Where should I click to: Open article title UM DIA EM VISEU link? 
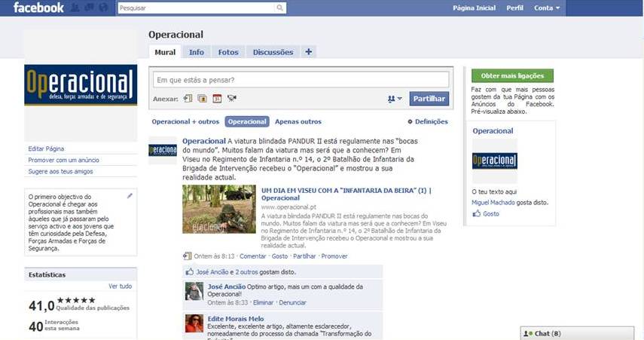click(346, 194)
